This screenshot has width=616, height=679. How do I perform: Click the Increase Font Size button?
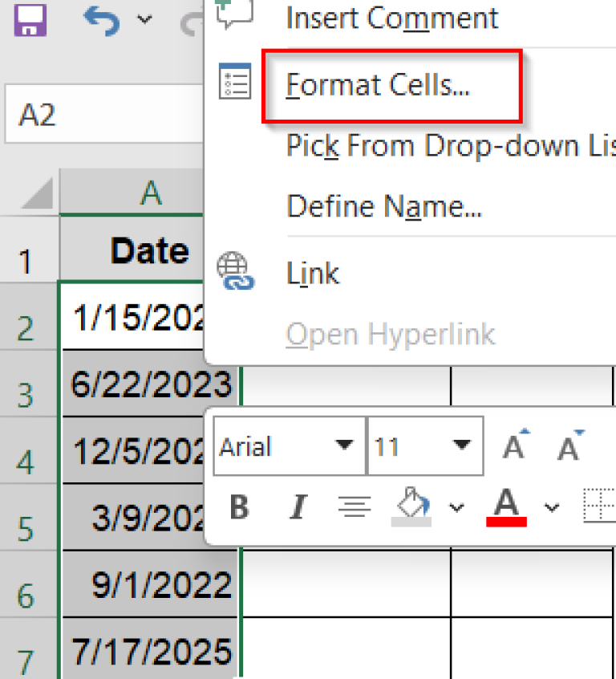click(513, 445)
